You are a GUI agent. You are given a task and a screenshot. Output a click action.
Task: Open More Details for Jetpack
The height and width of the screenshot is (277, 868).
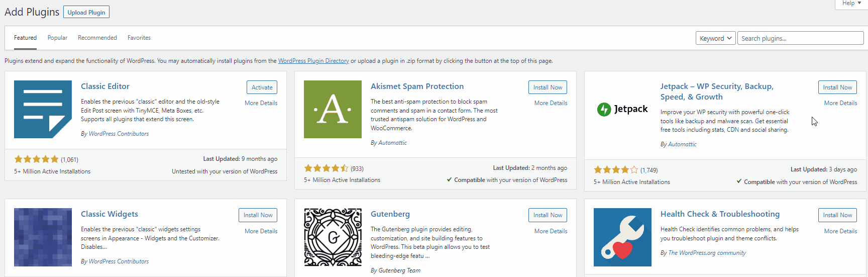(x=841, y=103)
